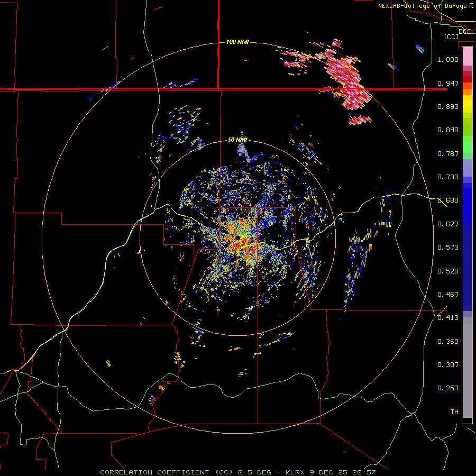This screenshot has height=476, width=476.
Task: Pick the bright green segment of the color bar
Action: (467, 144)
